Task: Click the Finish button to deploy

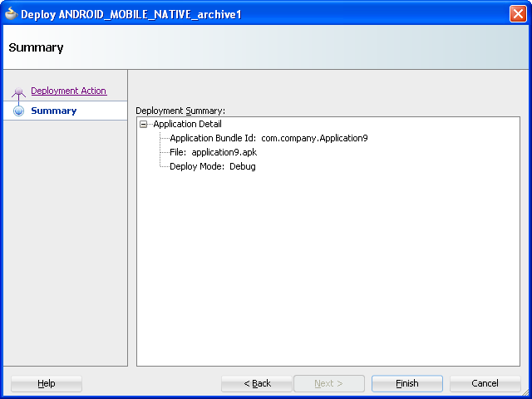Action: [407, 383]
